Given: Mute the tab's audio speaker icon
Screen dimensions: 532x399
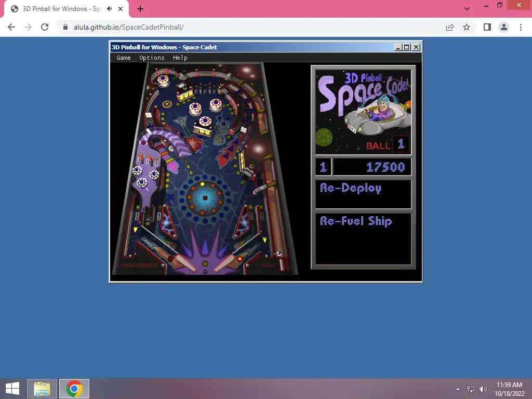Looking at the screenshot, I should [109, 9].
